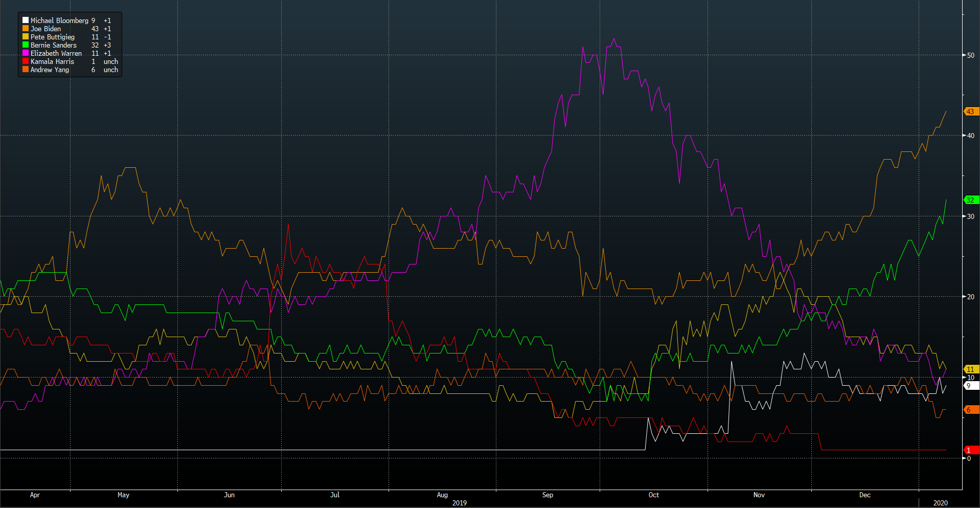Click the magenta Elizabeth Warren legend swatch
Screen dimensions: 980x508
pos(26,53)
